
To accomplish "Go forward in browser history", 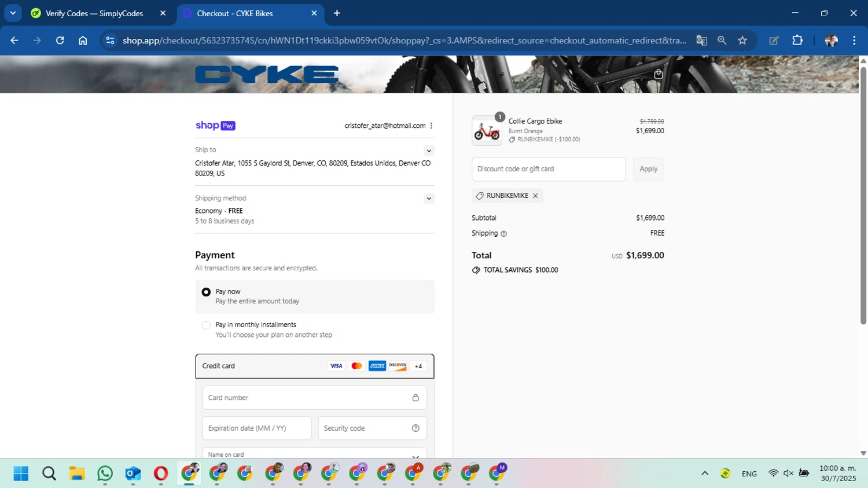I will 37,41.
